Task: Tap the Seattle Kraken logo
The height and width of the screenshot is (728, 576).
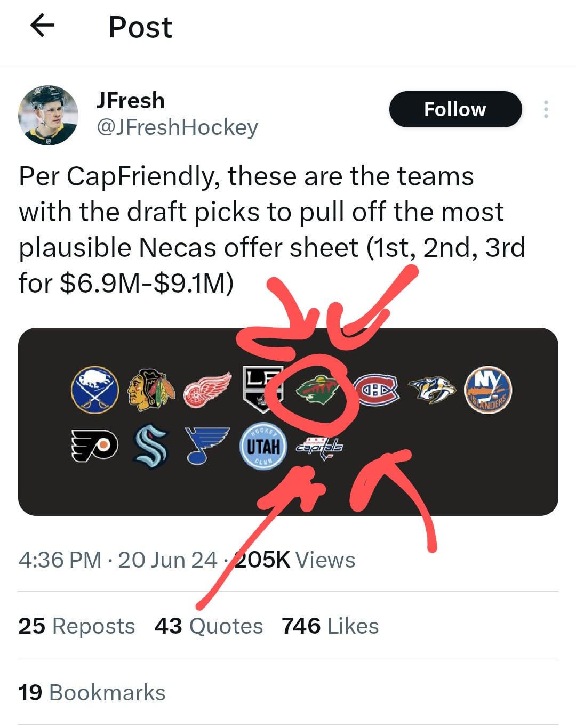Action: pyautogui.click(x=151, y=446)
